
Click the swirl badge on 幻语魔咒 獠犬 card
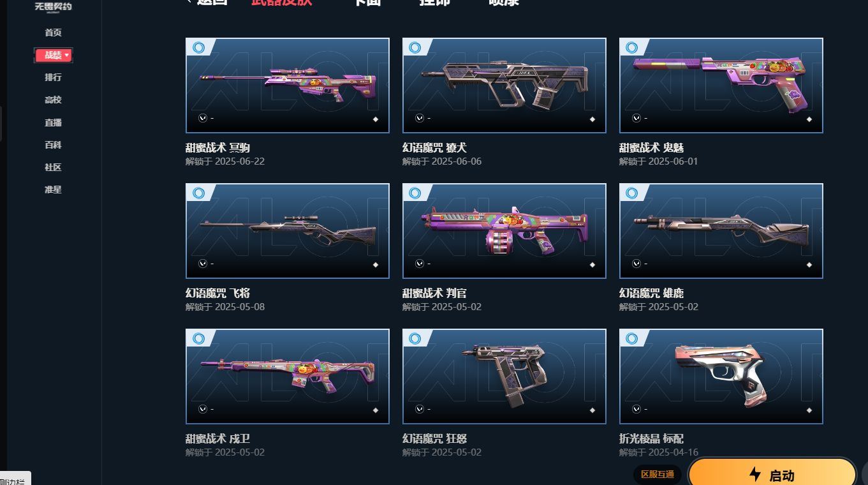tap(415, 48)
